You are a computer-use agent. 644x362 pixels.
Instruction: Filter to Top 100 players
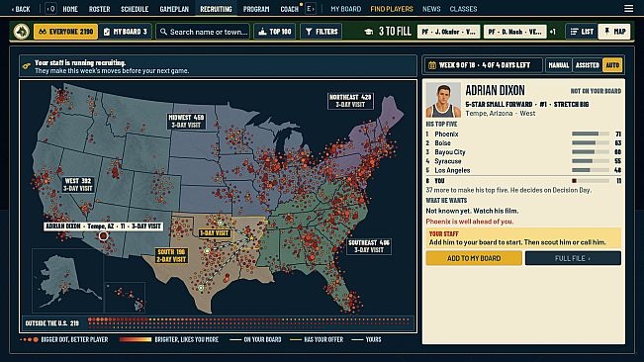point(274,32)
